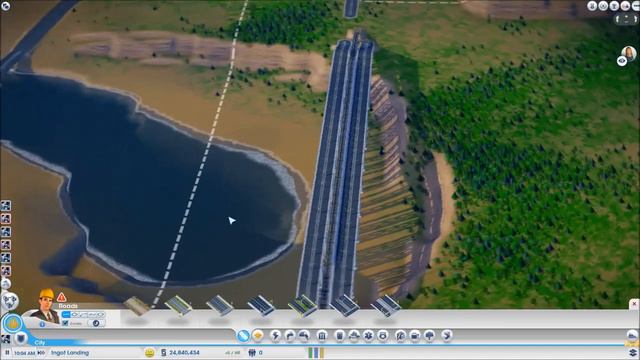This screenshot has width=640, height=360.
Task: Click the third small icon in the left sidebar column
Action: (6, 231)
